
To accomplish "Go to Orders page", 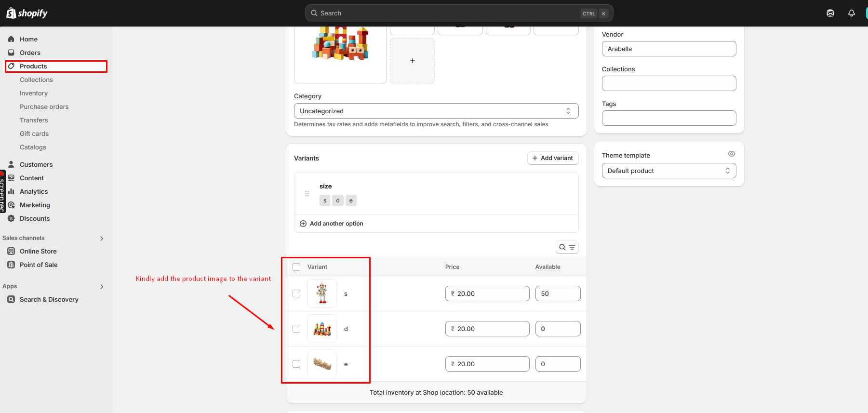I will [x=30, y=53].
